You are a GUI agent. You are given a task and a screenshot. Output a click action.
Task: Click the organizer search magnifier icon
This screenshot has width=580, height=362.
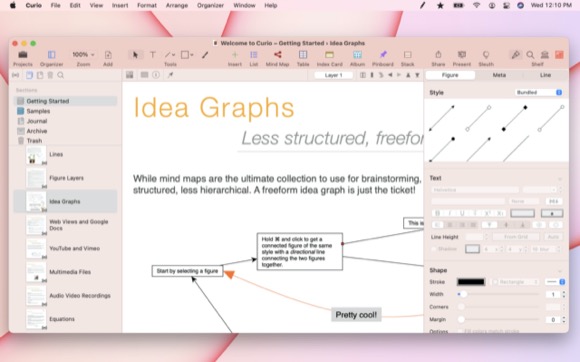pyautogui.click(x=61, y=75)
